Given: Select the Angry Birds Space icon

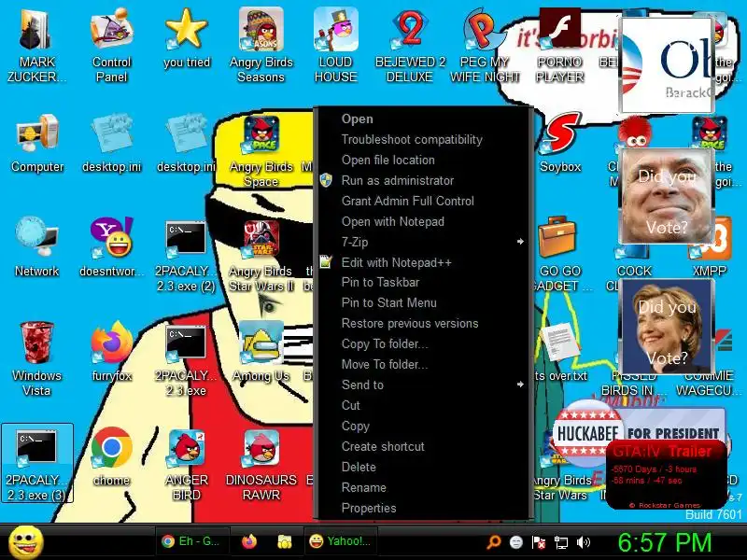Looking at the screenshot, I should 261,151.
